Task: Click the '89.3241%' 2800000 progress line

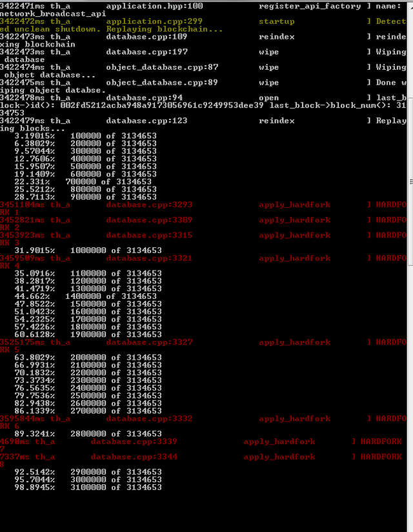Action: (88, 434)
